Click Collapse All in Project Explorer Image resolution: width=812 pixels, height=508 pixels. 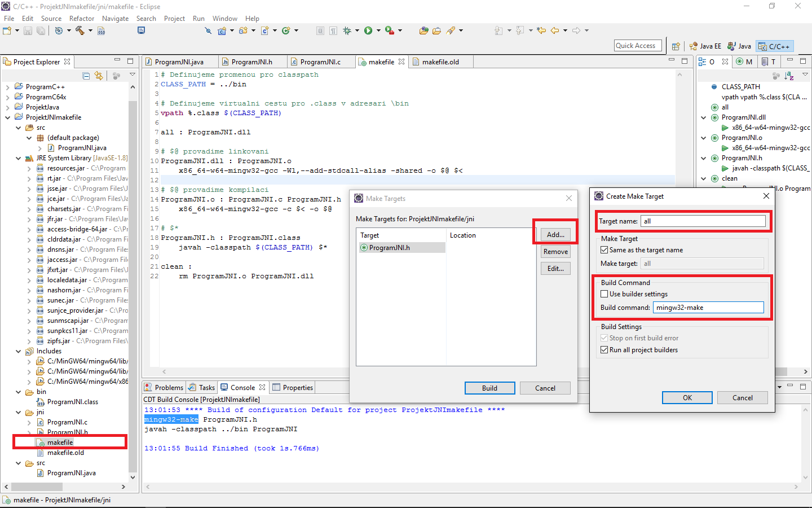[x=86, y=75]
